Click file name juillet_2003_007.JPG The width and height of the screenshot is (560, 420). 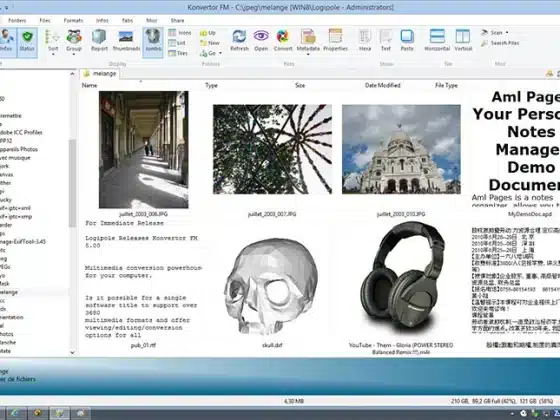[x=272, y=214]
